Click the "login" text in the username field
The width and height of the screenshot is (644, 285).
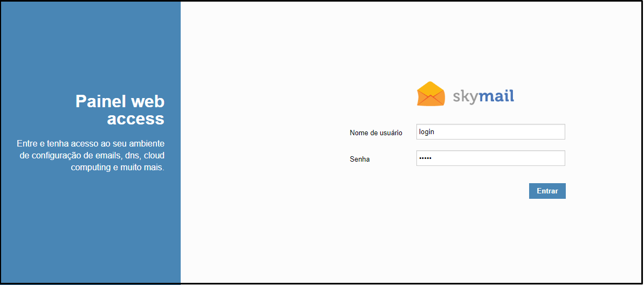point(427,132)
